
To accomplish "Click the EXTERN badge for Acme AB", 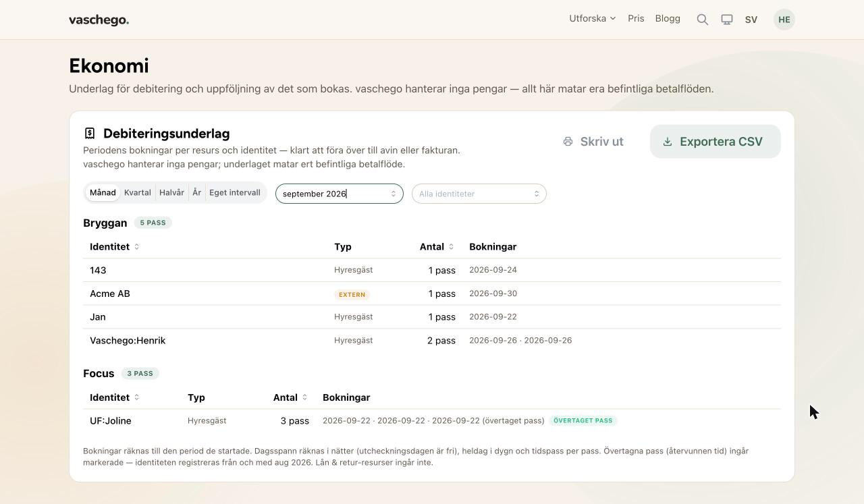I will pyautogui.click(x=352, y=295).
